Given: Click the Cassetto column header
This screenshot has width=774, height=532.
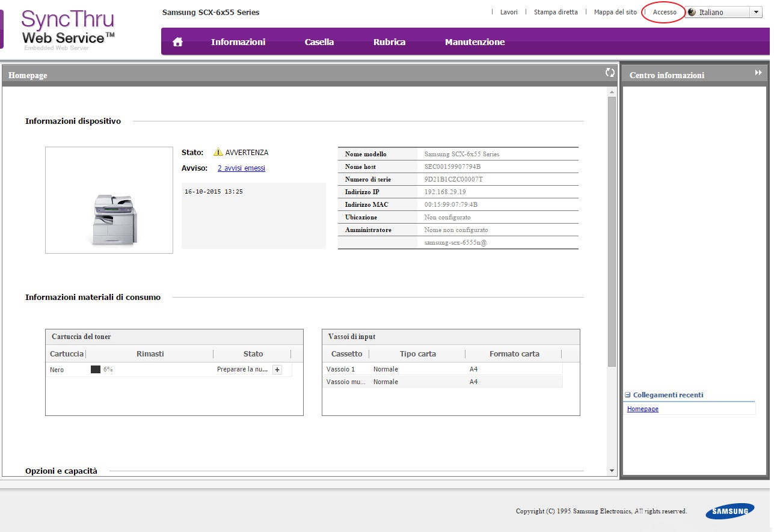Looking at the screenshot, I should tap(347, 353).
